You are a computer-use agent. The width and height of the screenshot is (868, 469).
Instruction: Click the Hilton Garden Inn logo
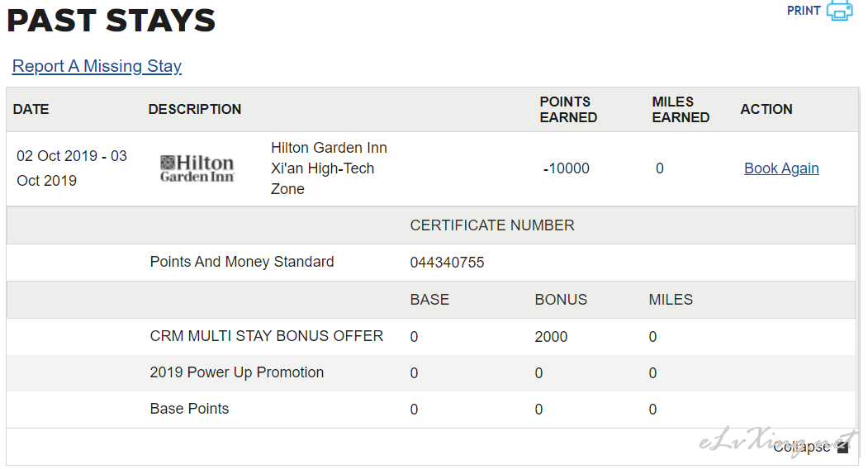197,168
